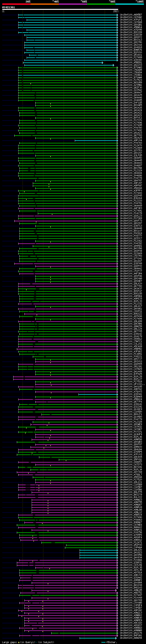Screen dimensions: 146x644
Task: Select hit label UniRef100_A6N154
Action: point(131,638)
